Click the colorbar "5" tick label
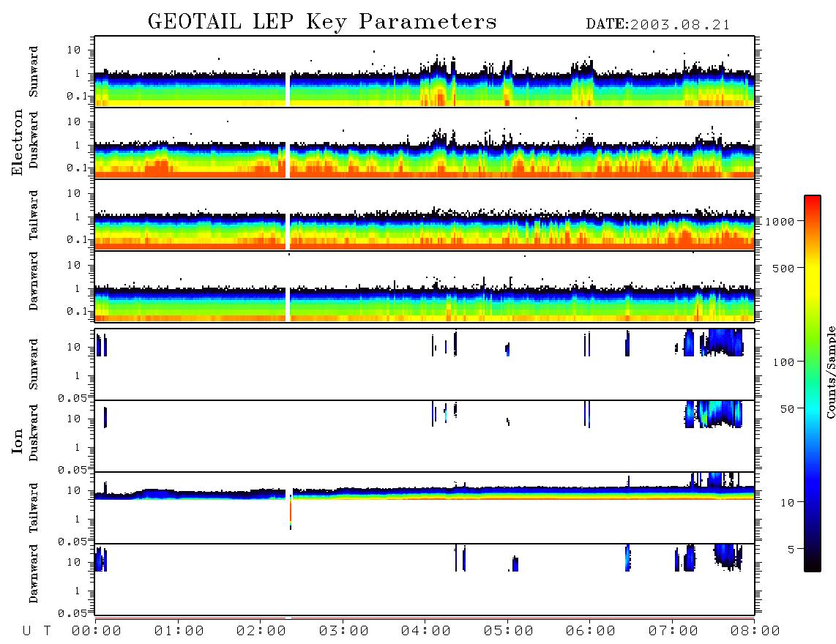Viewport: 836px width, 644px height. (791, 550)
